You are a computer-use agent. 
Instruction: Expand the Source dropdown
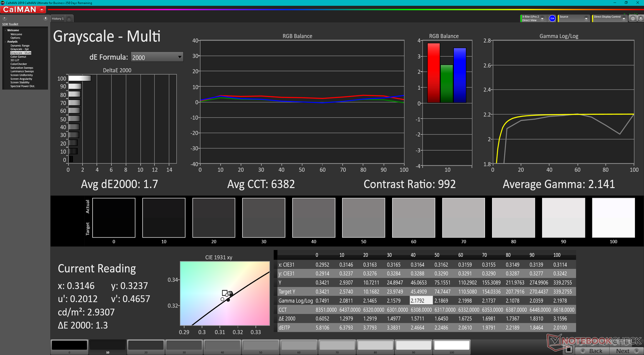click(x=586, y=19)
